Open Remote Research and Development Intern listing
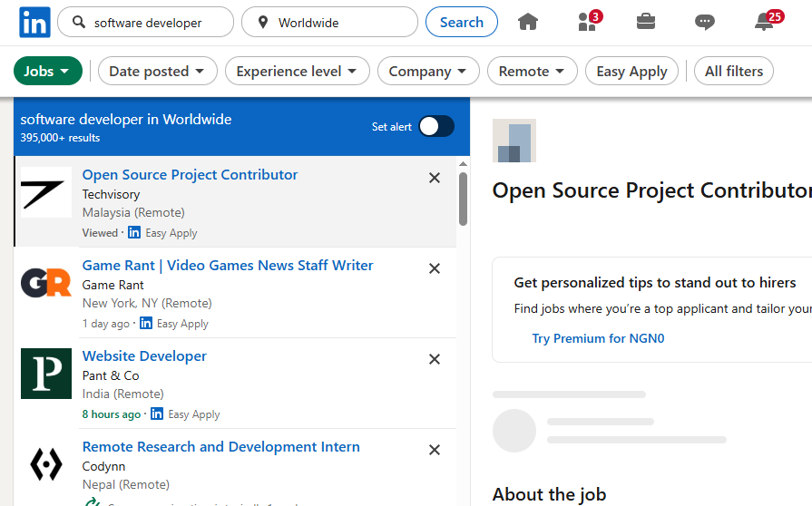 (x=221, y=446)
